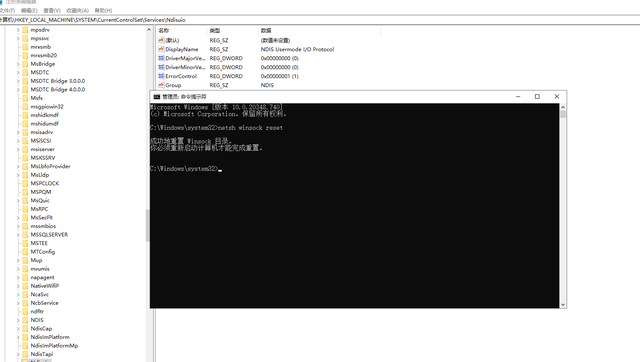Click the Command Prompt title bar icon
Viewport: 640px width, 362px height.
(x=156, y=97)
